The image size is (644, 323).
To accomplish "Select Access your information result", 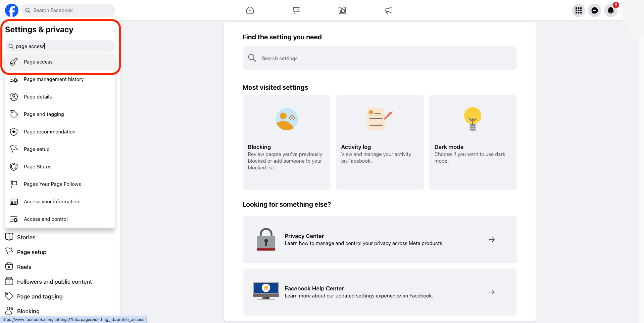I will (60, 202).
